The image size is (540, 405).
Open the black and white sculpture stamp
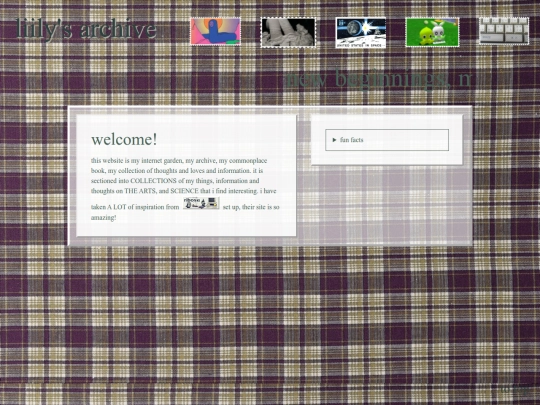(288, 32)
